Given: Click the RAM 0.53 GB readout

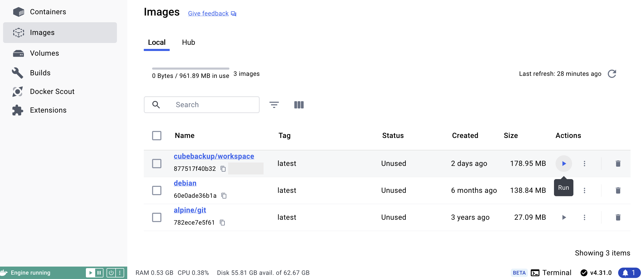Looking at the screenshot, I should click(154, 273).
